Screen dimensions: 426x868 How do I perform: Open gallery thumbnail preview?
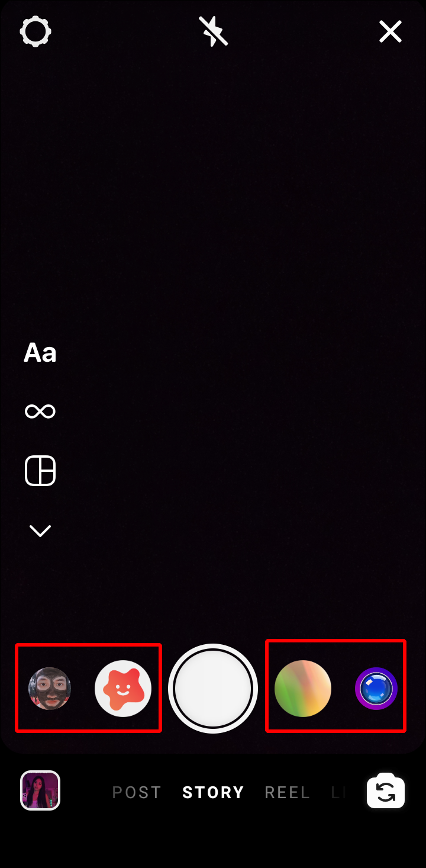(40, 790)
